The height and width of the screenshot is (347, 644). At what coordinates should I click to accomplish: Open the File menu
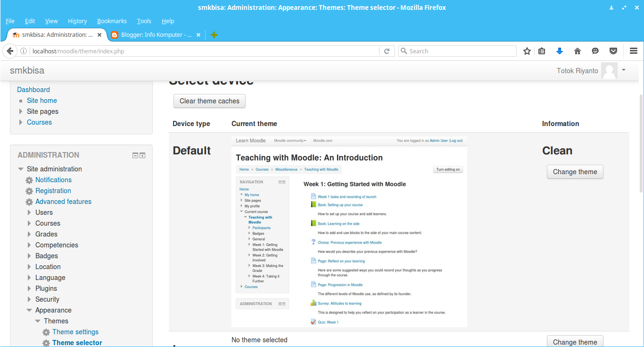(10, 21)
